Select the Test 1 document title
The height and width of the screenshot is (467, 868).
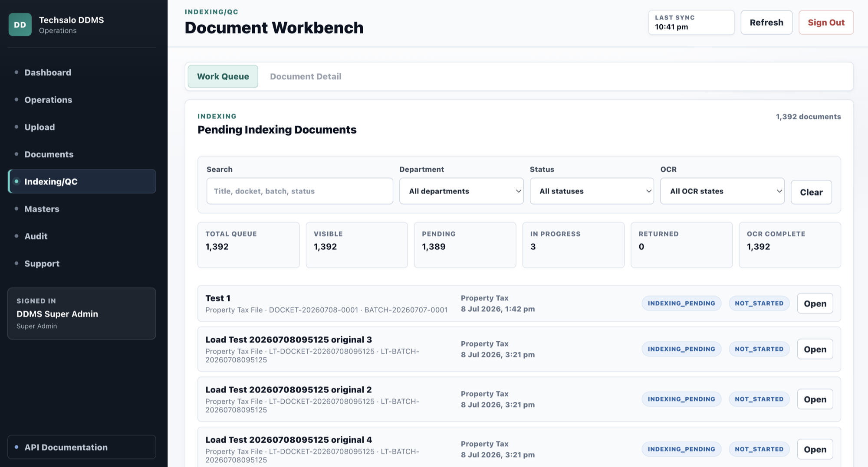point(218,298)
